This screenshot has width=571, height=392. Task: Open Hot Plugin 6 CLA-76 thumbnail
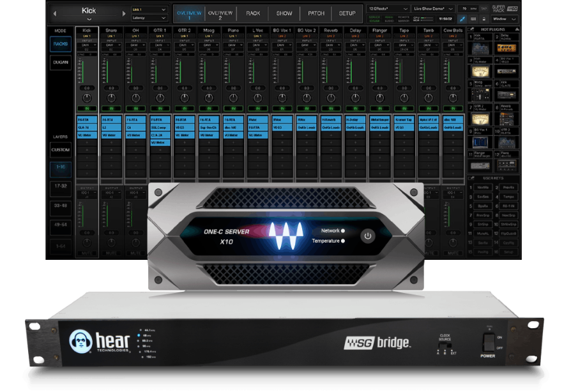(x=506, y=94)
